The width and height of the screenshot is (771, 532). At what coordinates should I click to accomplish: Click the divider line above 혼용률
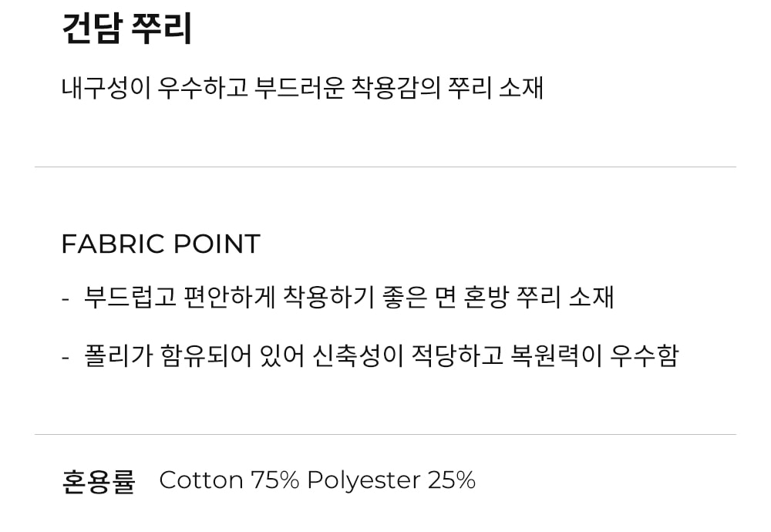(385, 434)
